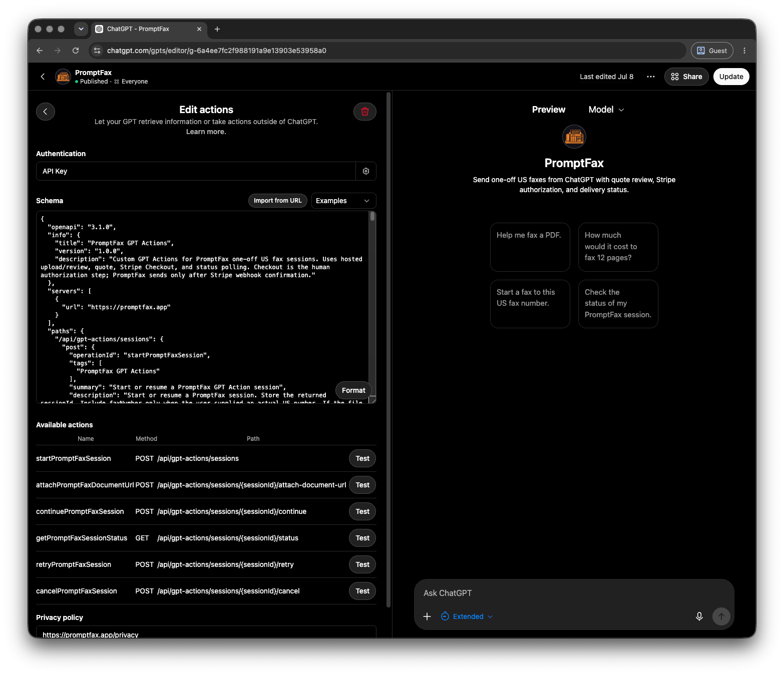Click the left panel scrollbar

(x=388, y=350)
